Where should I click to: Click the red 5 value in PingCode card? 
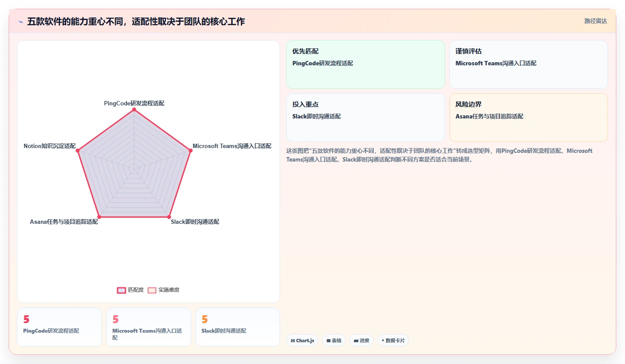click(x=26, y=320)
